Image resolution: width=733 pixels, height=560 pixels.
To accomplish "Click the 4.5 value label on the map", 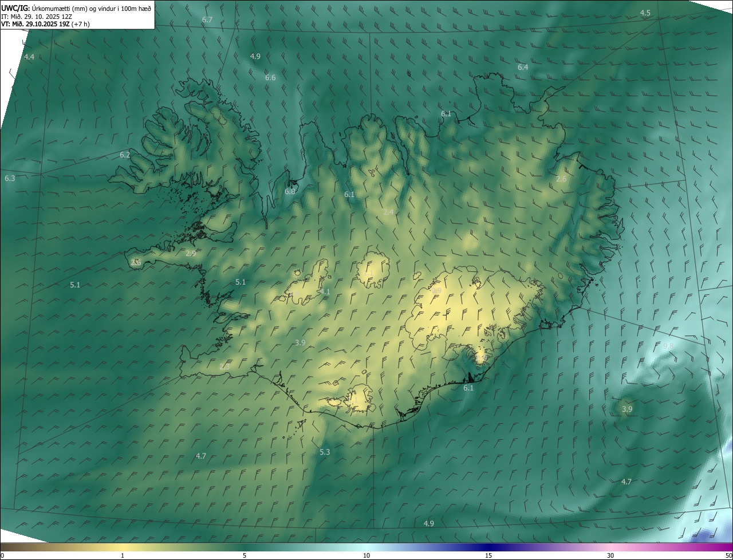I will point(645,13).
